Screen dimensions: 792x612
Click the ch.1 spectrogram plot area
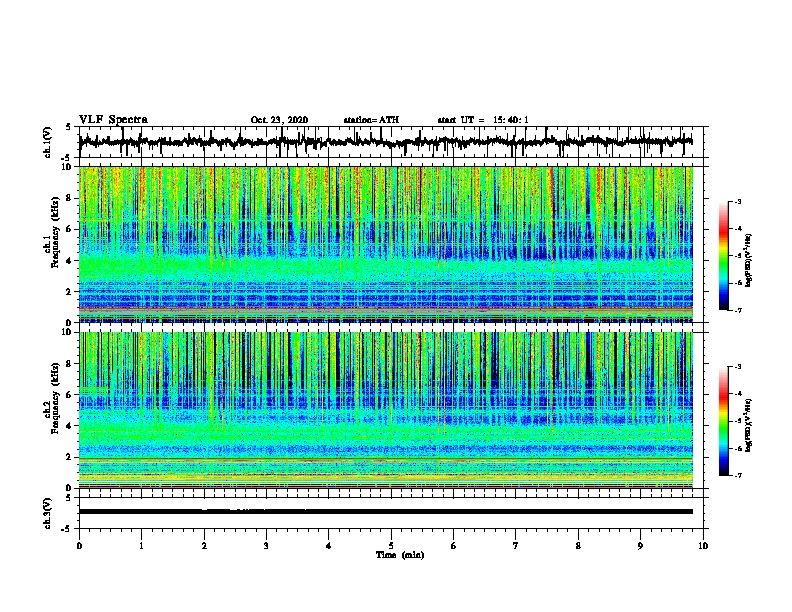[x=385, y=244]
